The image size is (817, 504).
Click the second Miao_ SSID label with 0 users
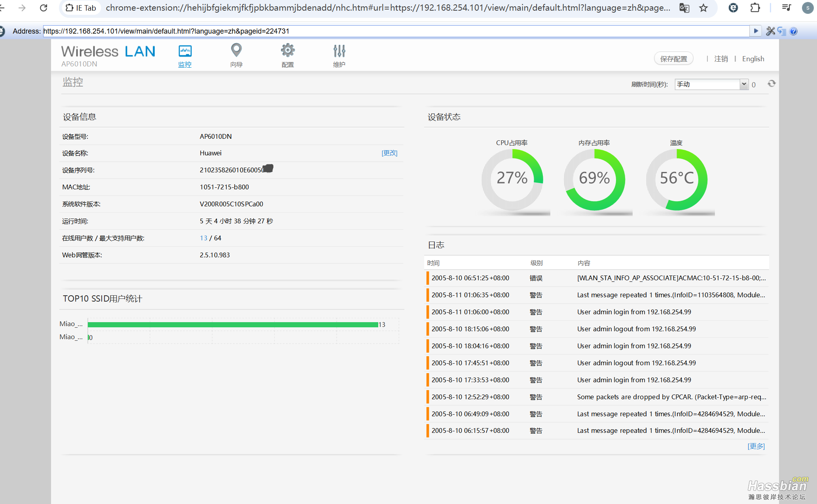71,337
